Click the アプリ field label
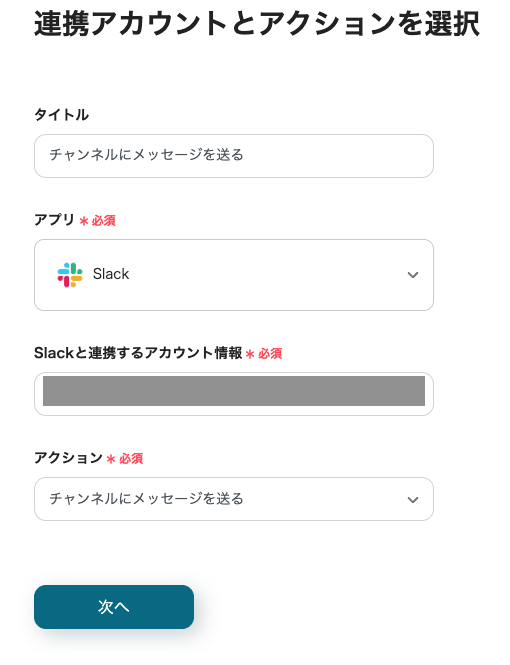The height and width of the screenshot is (665, 510). point(54,220)
